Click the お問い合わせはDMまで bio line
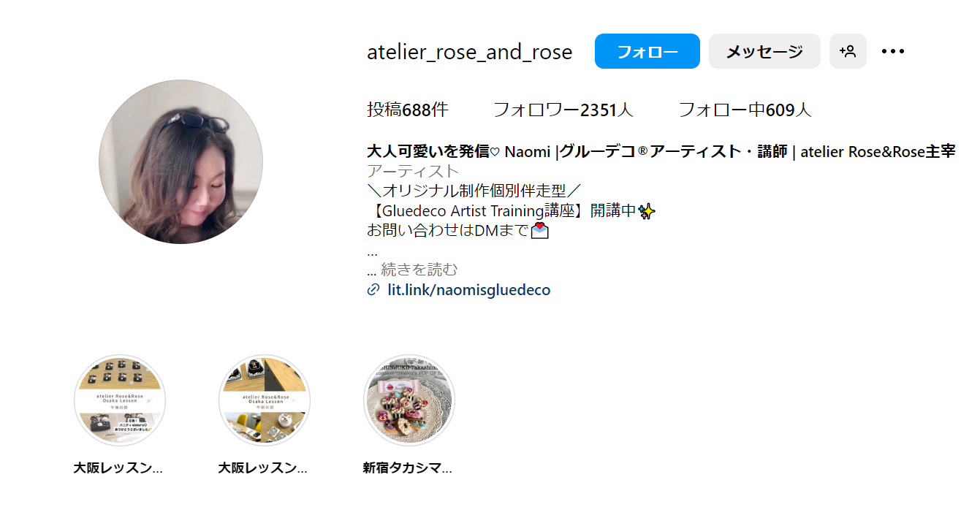 pyautogui.click(x=457, y=231)
